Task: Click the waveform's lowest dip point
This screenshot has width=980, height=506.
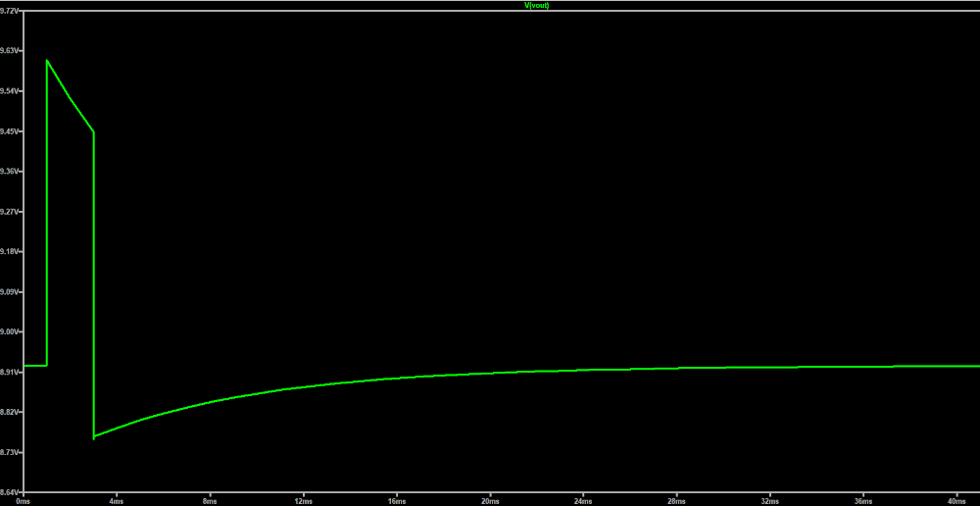Action: [94, 437]
